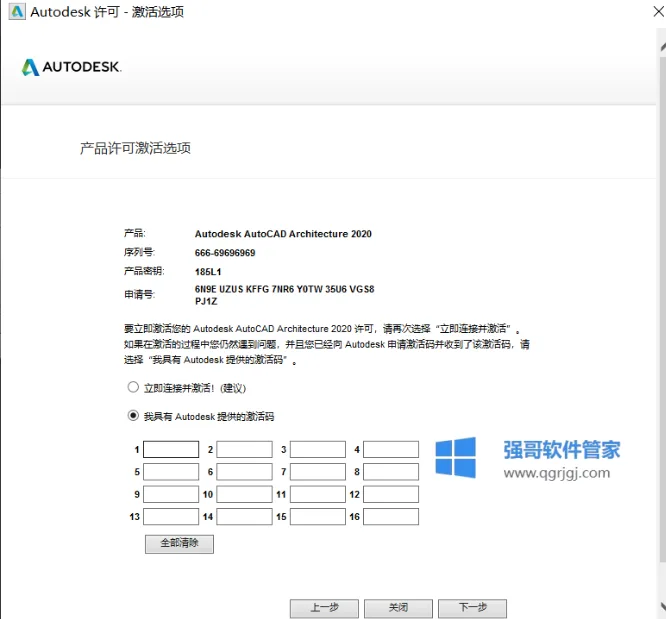Focus activation code field 11
This screenshot has width=666, height=619.
[x=318, y=494]
